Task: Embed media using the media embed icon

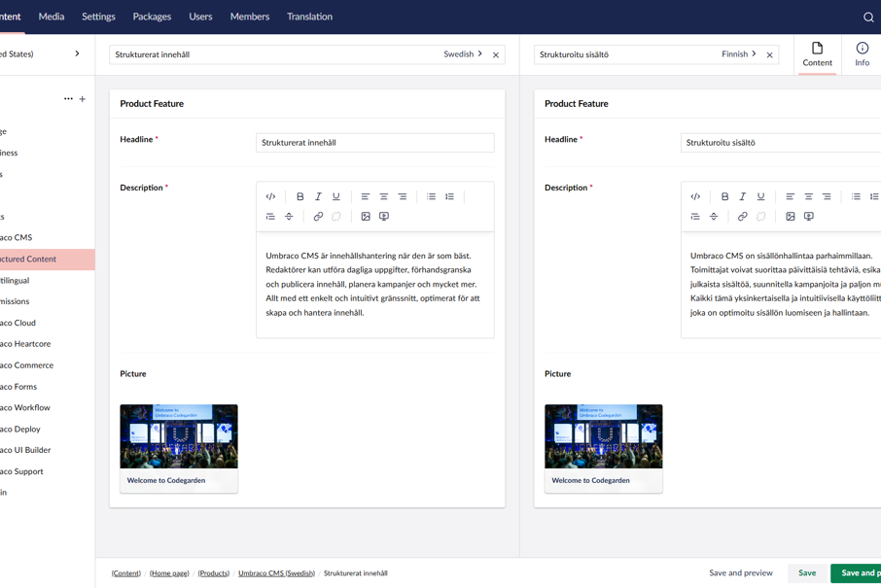Action: 384,216
